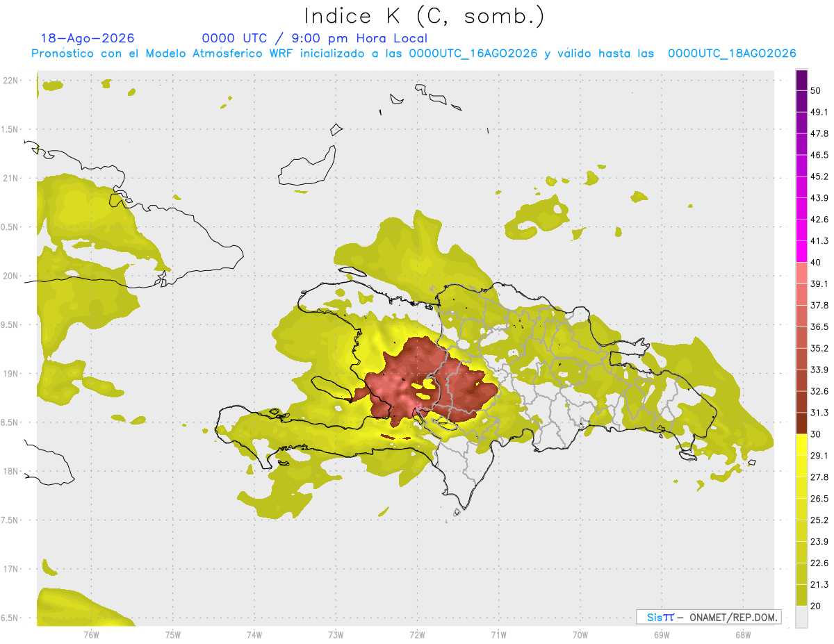Click the '42.6' colorbar value
Image resolution: width=834 pixels, height=644 pixels.
[819, 220]
